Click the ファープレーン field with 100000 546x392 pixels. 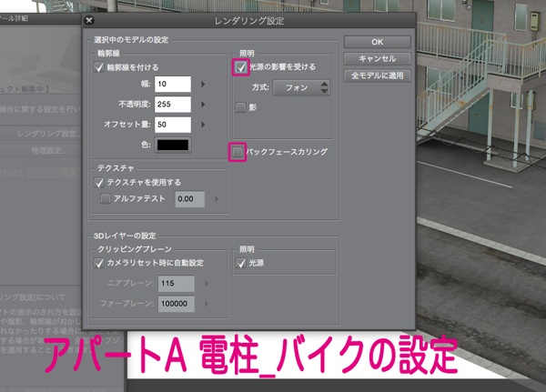(x=177, y=304)
